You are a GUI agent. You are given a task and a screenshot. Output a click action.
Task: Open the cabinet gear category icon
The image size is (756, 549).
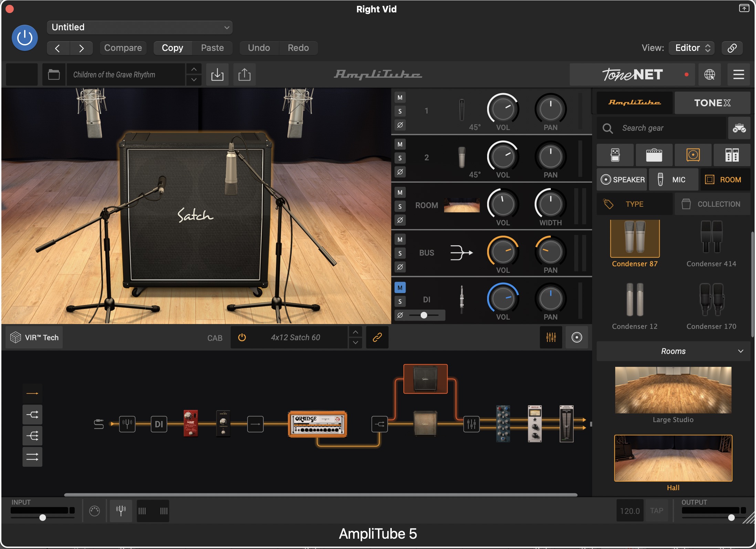(693, 155)
